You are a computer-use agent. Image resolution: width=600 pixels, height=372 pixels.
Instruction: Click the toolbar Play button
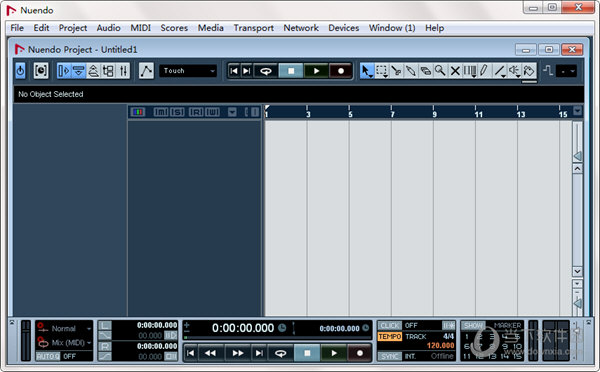point(316,71)
